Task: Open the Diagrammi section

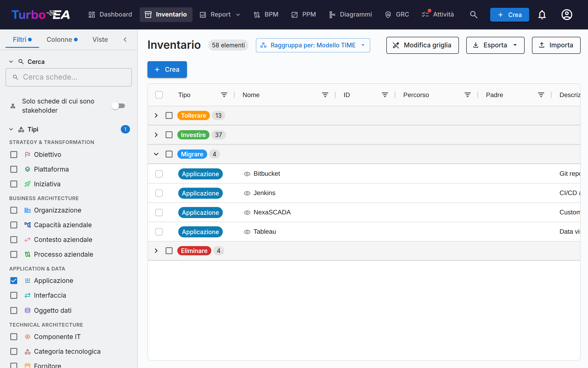Action: click(351, 14)
